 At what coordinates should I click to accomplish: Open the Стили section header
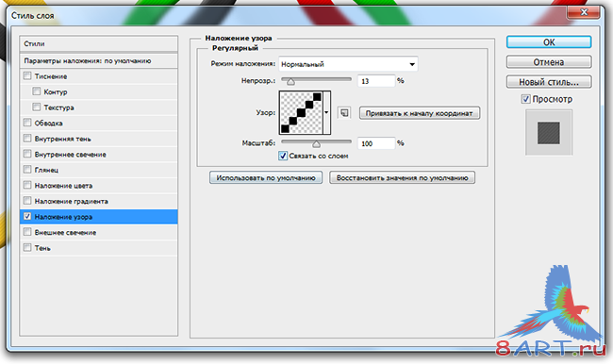pos(98,43)
